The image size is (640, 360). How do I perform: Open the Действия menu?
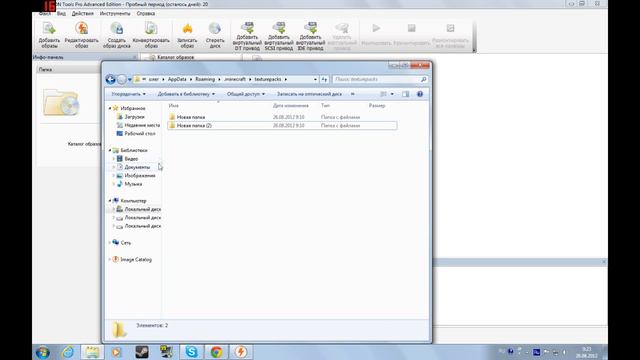[83, 13]
